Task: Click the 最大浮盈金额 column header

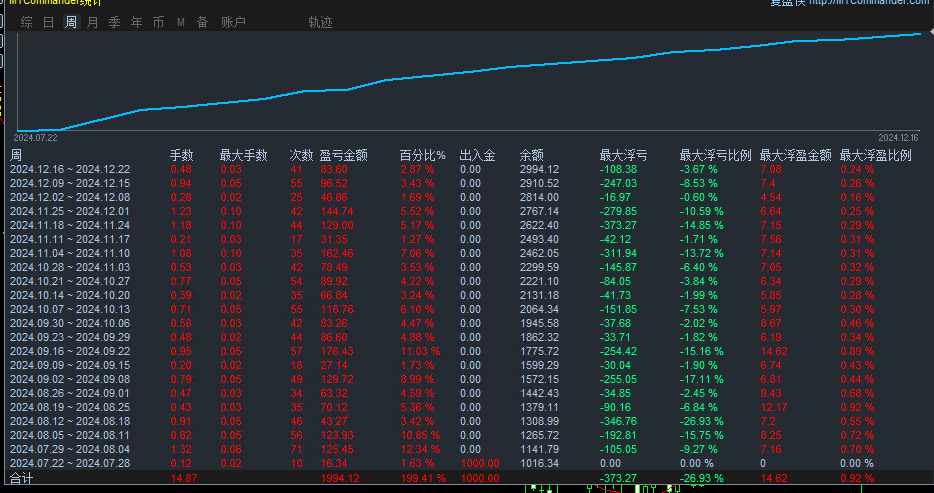Action: coord(795,155)
